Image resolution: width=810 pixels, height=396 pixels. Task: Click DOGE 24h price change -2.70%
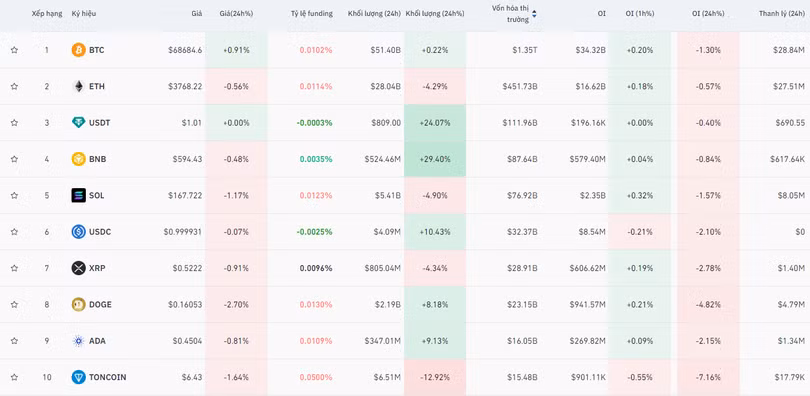pos(236,305)
